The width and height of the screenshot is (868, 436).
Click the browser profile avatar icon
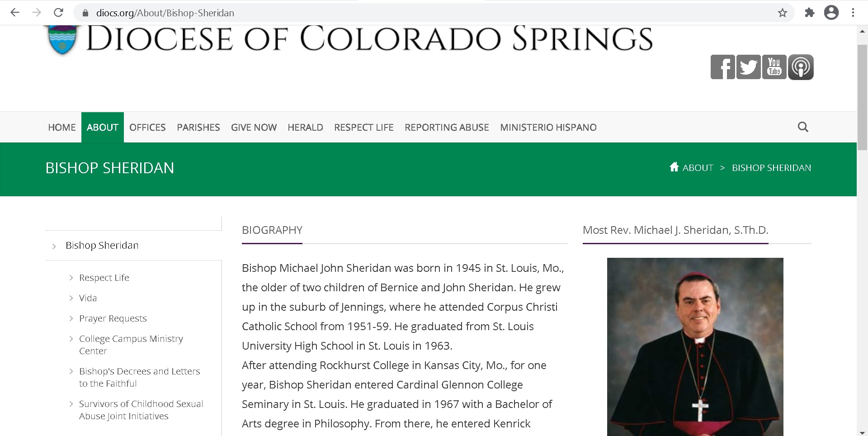point(832,12)
